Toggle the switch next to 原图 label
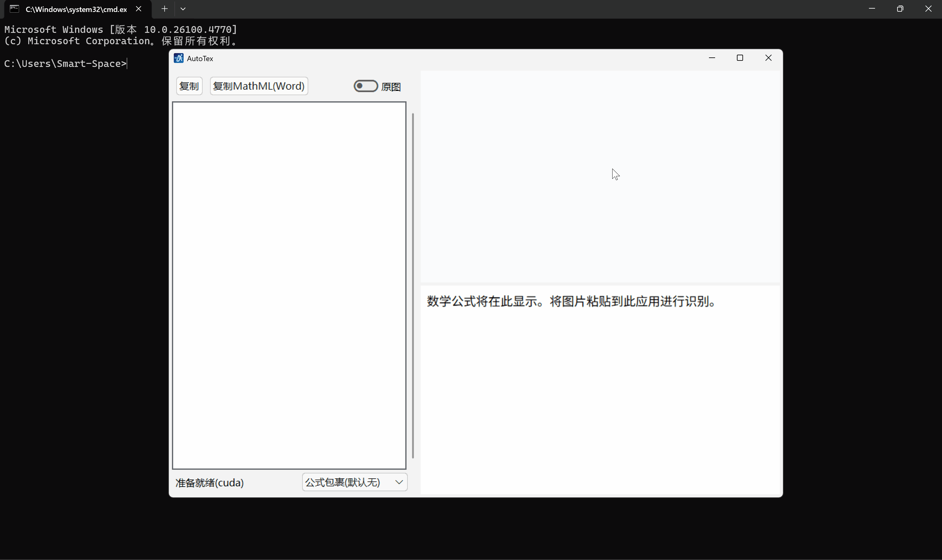This screenshot has width=942, height=560. (x=365, y=86)
